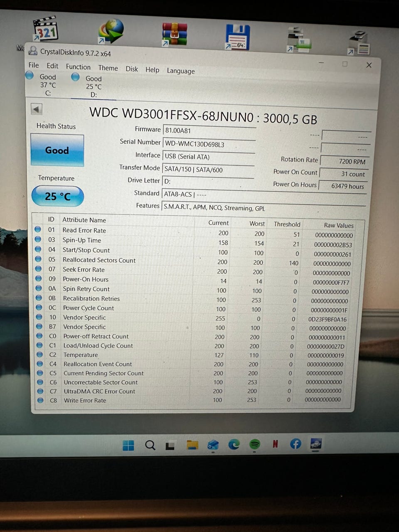Click status circle of UltraDMA CRC Error Count row

pyautogui.click(x=40, y=391)
